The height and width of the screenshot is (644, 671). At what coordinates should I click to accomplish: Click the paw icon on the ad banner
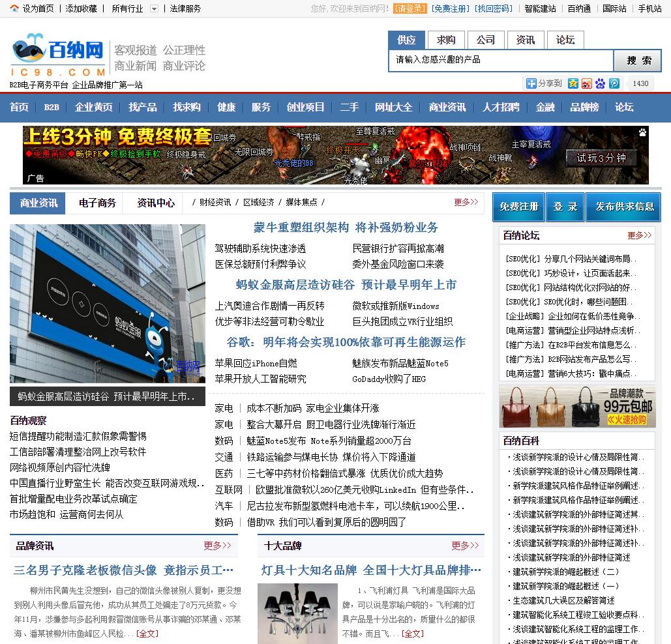[642, 132]
